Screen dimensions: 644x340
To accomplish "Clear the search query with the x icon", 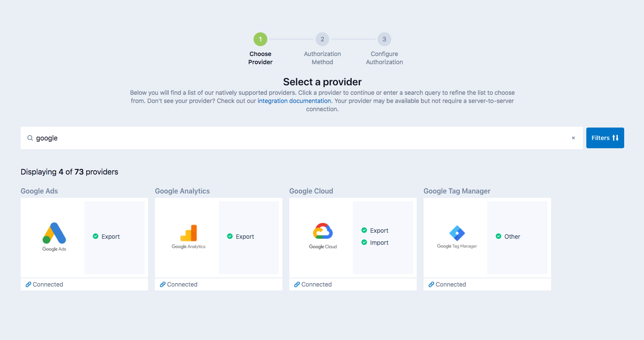I will pos(573,138).
